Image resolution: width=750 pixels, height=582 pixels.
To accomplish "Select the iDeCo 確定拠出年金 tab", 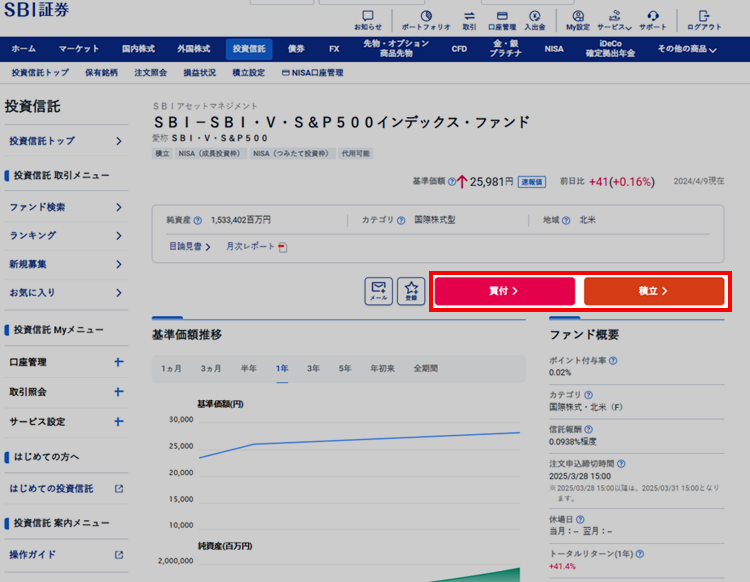I will click(610, 49).
